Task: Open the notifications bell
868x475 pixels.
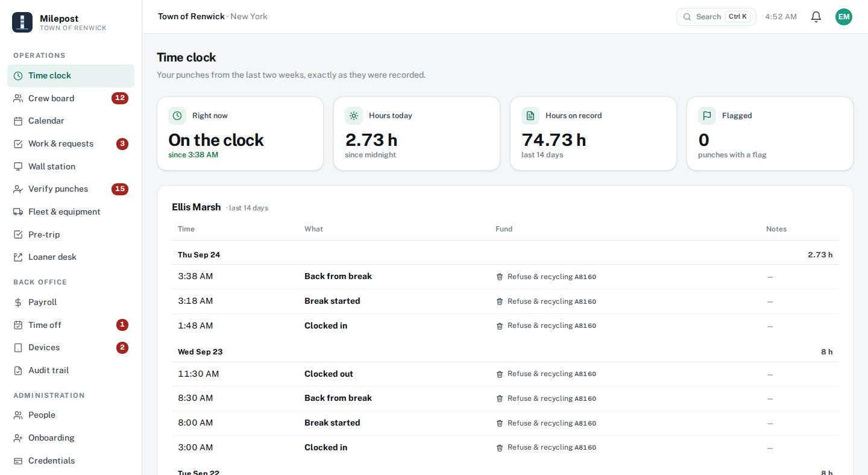Action: coord(816,17)
